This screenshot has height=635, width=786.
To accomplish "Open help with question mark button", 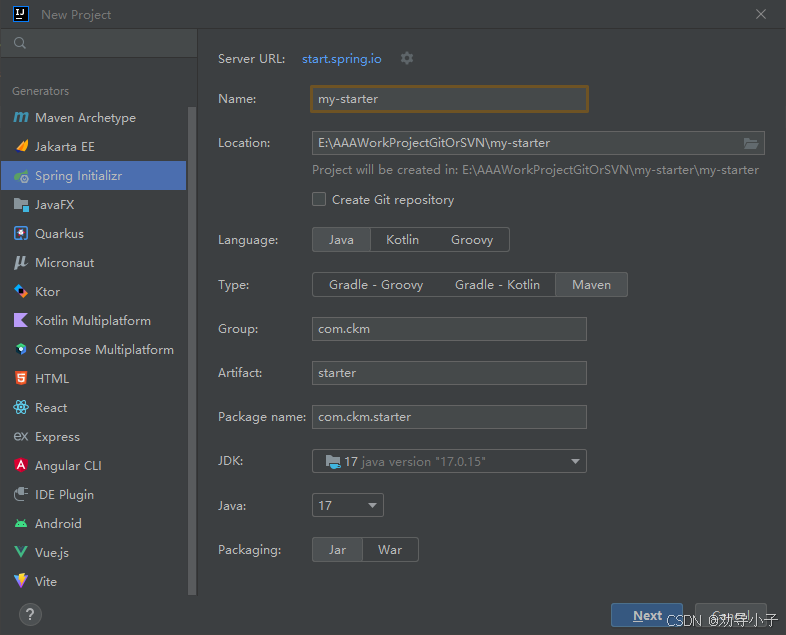I will click(30, 614).
